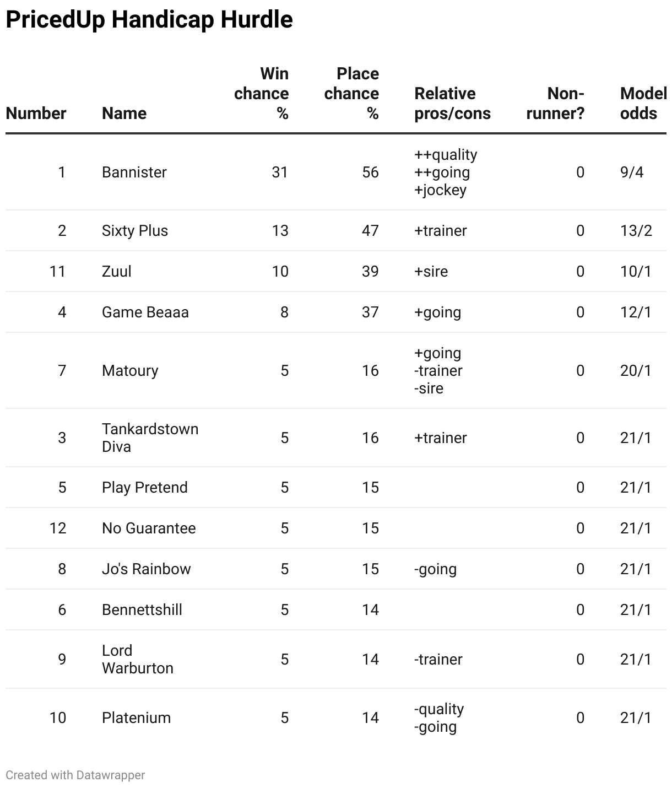Select the Sixty Plus row name
The image size is (672, 788).
tap(135, 230)
